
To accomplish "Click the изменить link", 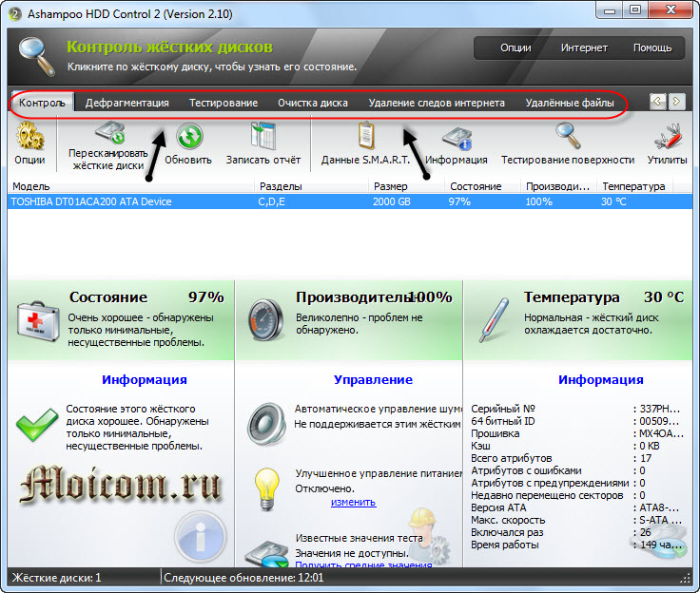I will tap(353, 502).
